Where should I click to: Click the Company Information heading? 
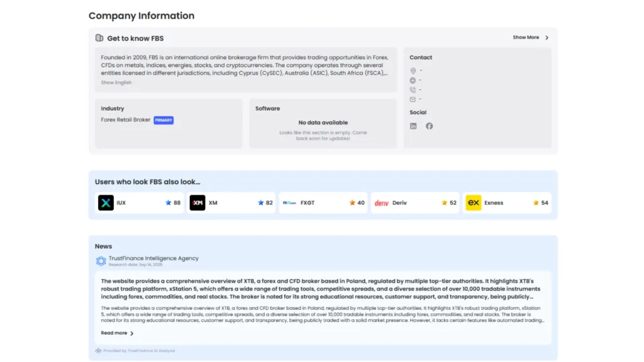pos(141,16)
